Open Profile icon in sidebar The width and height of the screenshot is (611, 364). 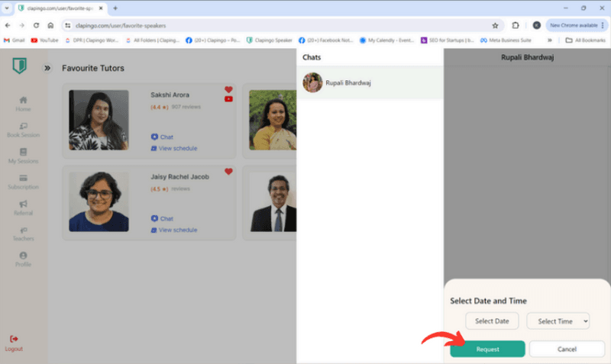click(x=23, y=256)
